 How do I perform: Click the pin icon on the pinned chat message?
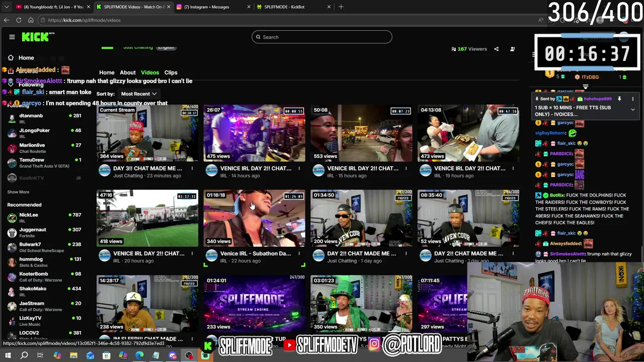pos(619,99)
